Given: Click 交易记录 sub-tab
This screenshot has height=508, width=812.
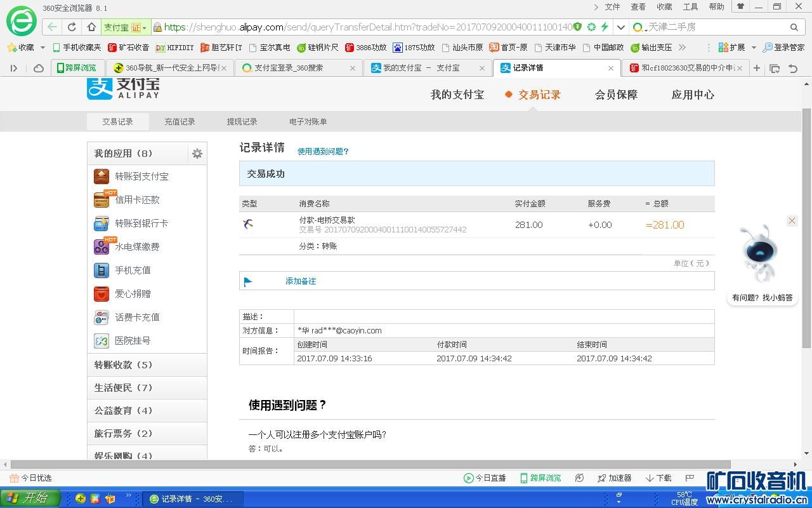Looking at the screenshot, I should [x=118, y=122].
